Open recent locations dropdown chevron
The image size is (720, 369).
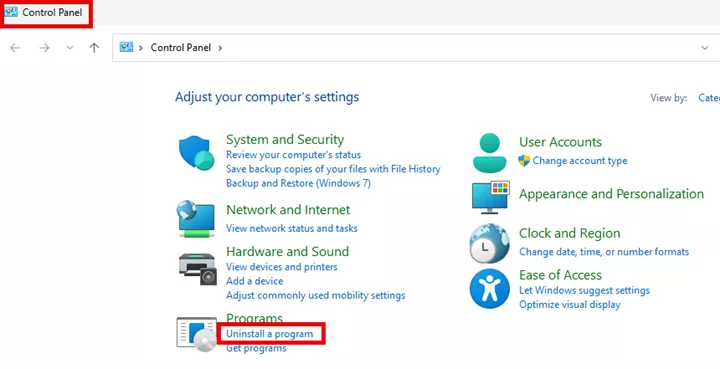(70, 48)
